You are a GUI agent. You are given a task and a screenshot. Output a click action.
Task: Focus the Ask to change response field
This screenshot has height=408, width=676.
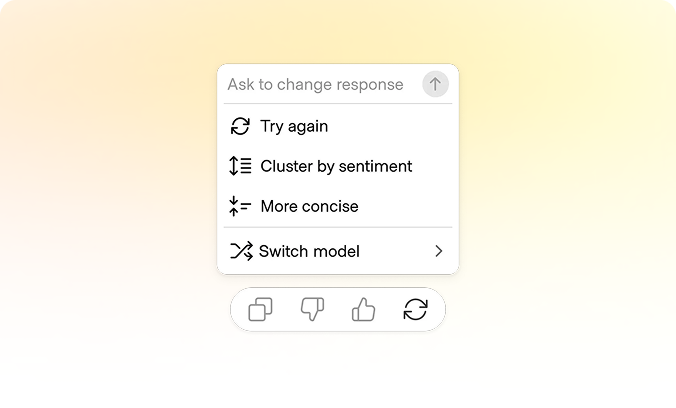[x=321, y=84]
